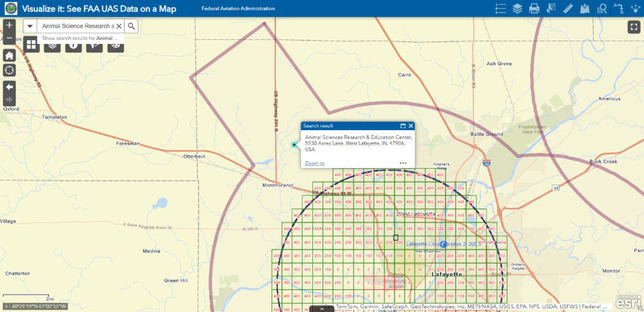
Task: Open the A-to-B Directions widget
Action: 618,8
